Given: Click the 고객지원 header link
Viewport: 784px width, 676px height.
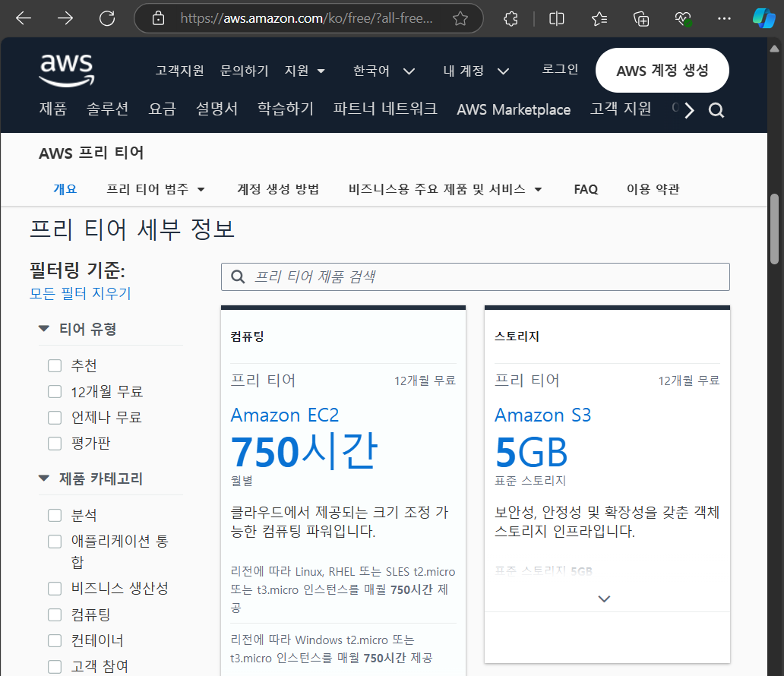Looking at the screenshot, I should [179, 71].
